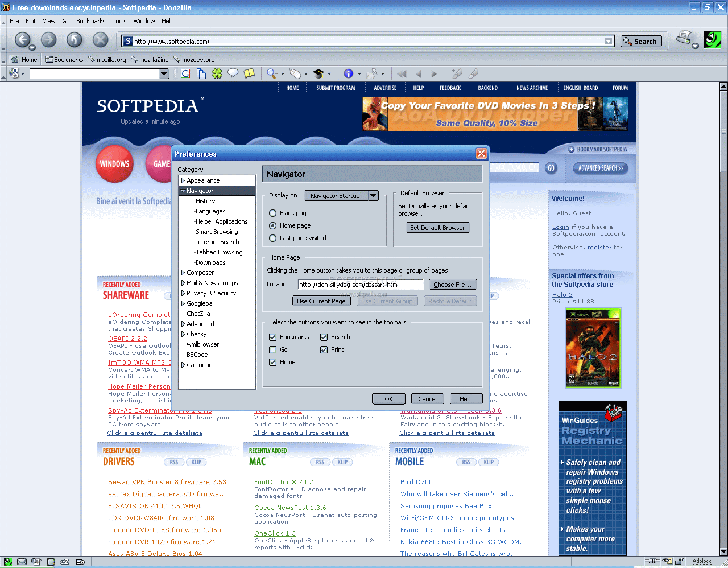Click the OK button in Preferences
This screenshot has width=728, height=568.
point(389,399)
